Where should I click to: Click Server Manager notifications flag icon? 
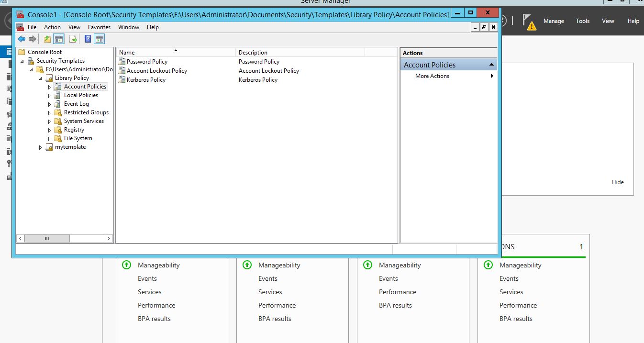coord(528,22)
